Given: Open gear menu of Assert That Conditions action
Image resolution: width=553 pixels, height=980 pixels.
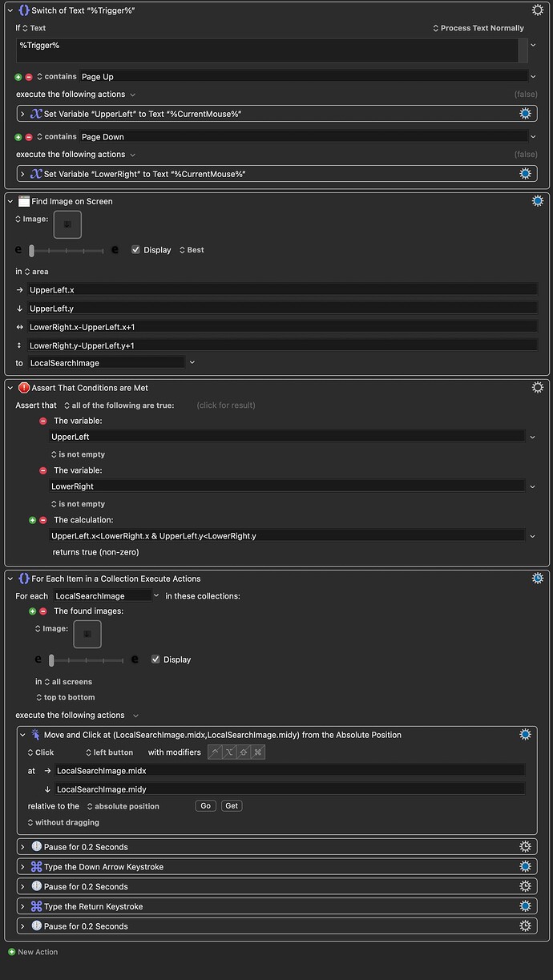Looking at the screenshot, I should click(537, 388).
